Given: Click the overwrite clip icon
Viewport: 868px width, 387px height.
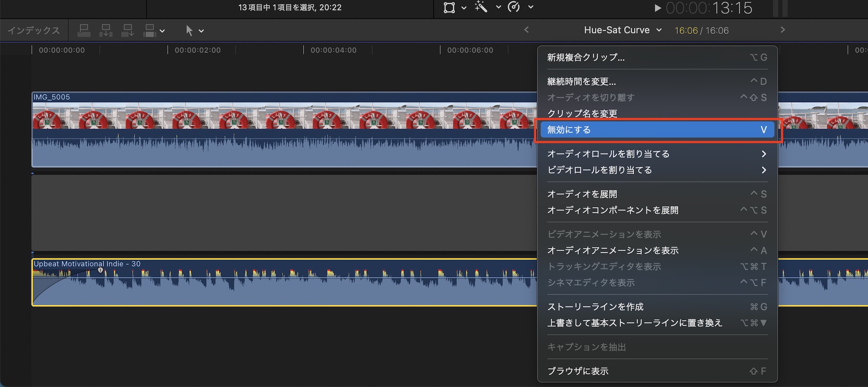Looking at the screenshot, I should pyautogui.click(x=149, y=30).
